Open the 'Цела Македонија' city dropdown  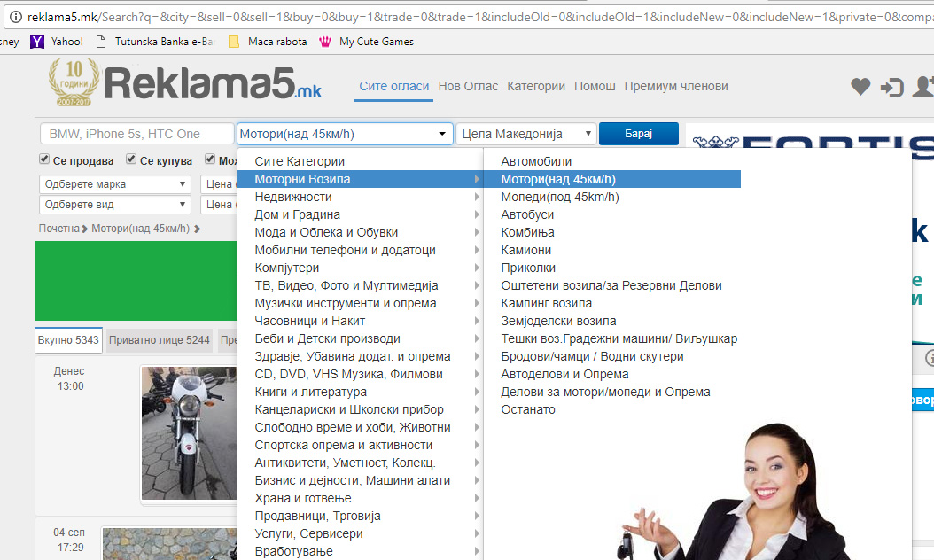pos(526,134)
